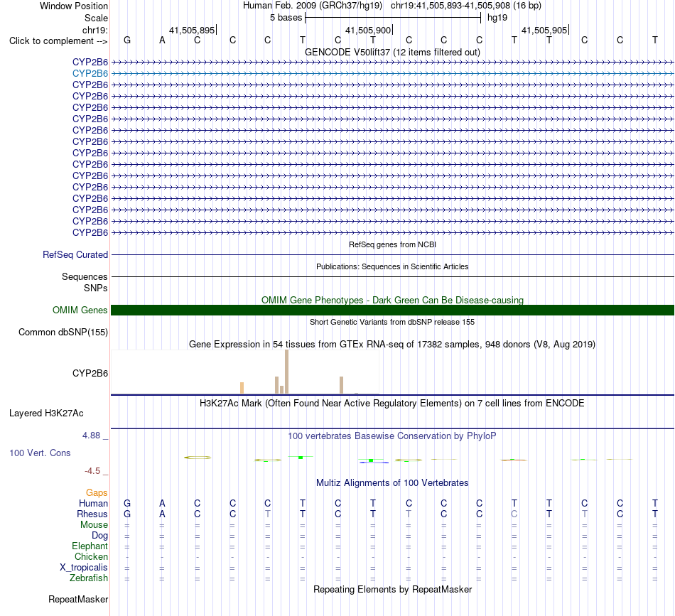
Task: Open the 'H3K27Ac Mark' ENCODE track title
Action: coord(392,404)
